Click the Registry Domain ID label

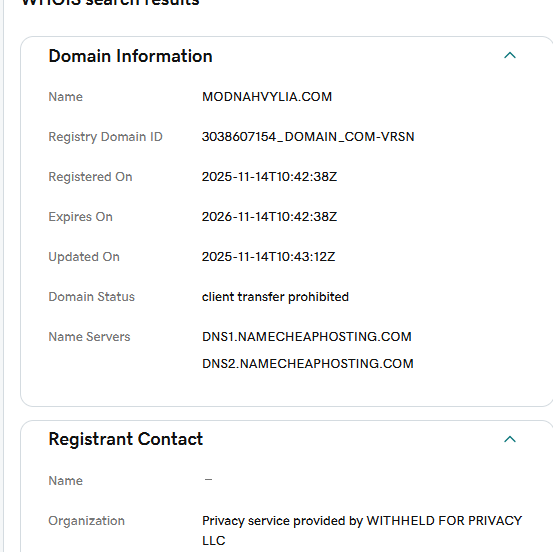105,137
